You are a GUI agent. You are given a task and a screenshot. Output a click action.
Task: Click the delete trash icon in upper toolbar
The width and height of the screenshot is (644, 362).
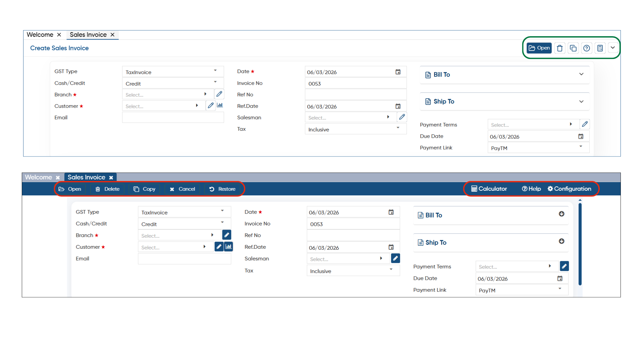tap(559, 48)
